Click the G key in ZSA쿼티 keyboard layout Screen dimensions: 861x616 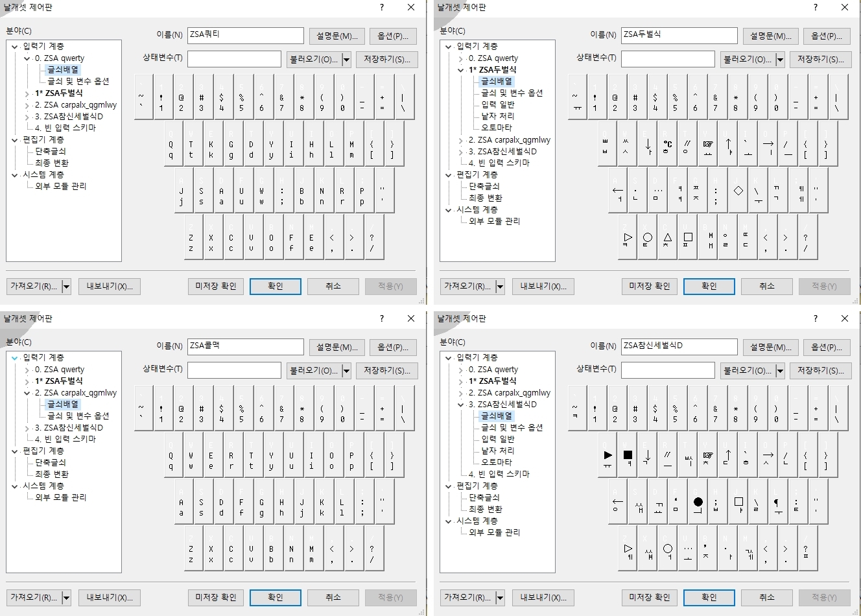[231, 149]
